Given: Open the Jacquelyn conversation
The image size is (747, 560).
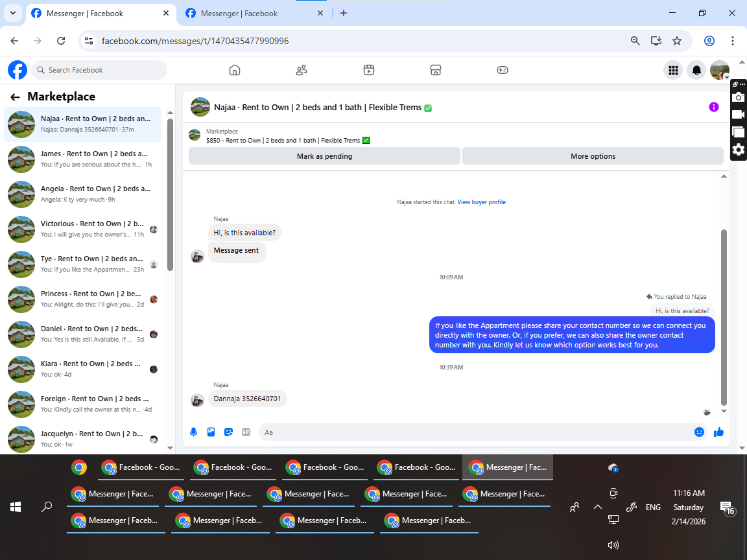Looking at the screenshot, I should coord(83,439).
